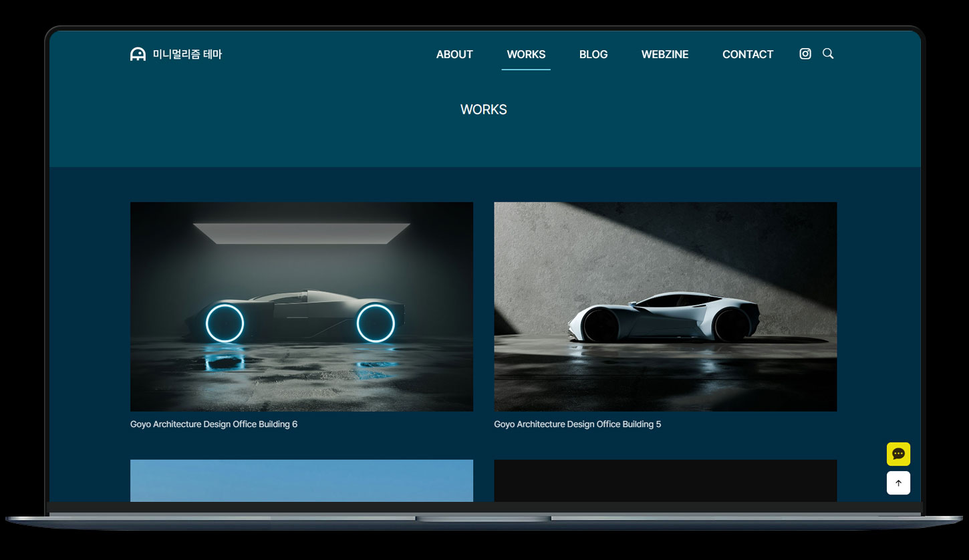
Task: Click the site logo icon
Action: pyautogui.click(x=138, y=54)
